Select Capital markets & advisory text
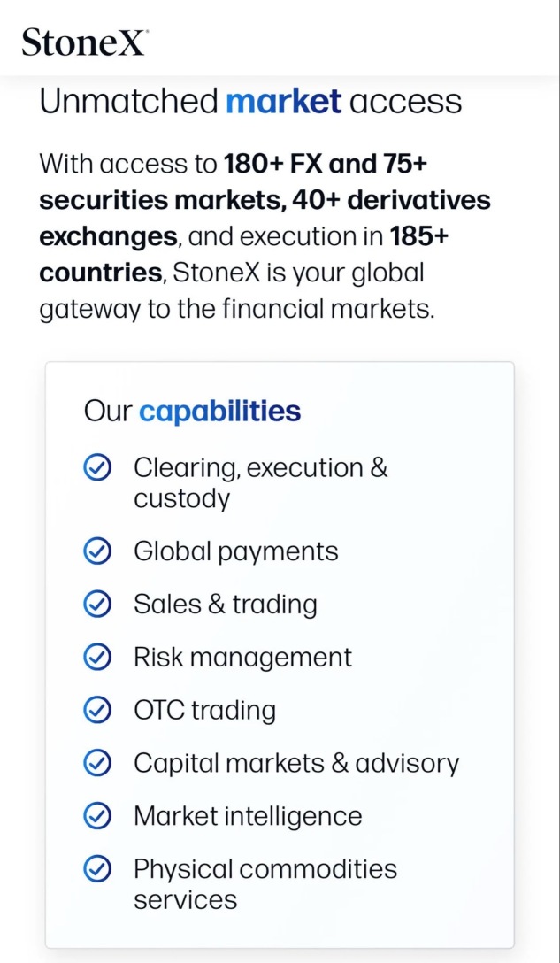 coord(296,763)
